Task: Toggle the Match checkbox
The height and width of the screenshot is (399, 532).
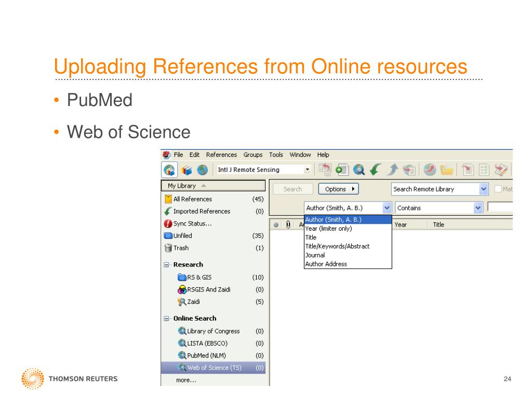Action: [x=498, y=189]
